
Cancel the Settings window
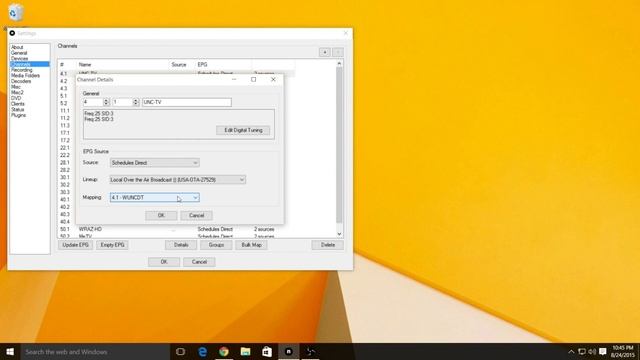[x=199, y=262]
